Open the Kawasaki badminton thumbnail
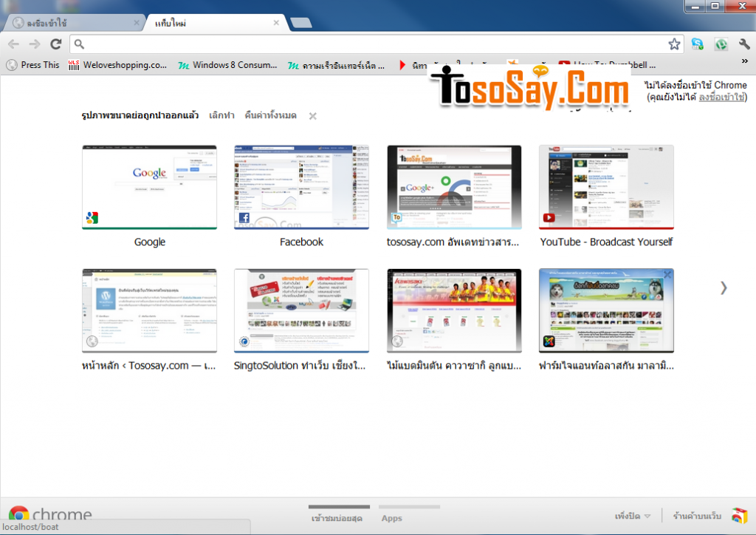The image size is (756, 535). click(x=454, y=310)
